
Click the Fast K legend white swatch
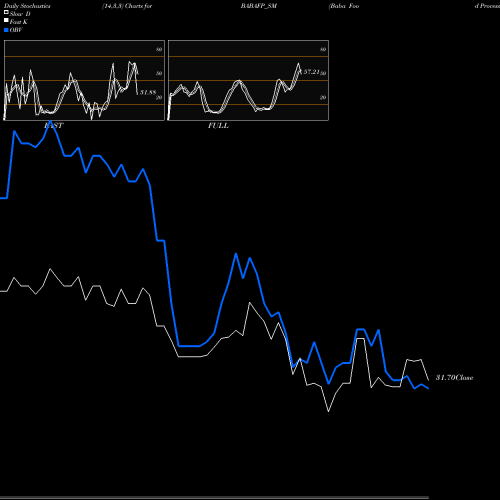(x=6, y=20)
